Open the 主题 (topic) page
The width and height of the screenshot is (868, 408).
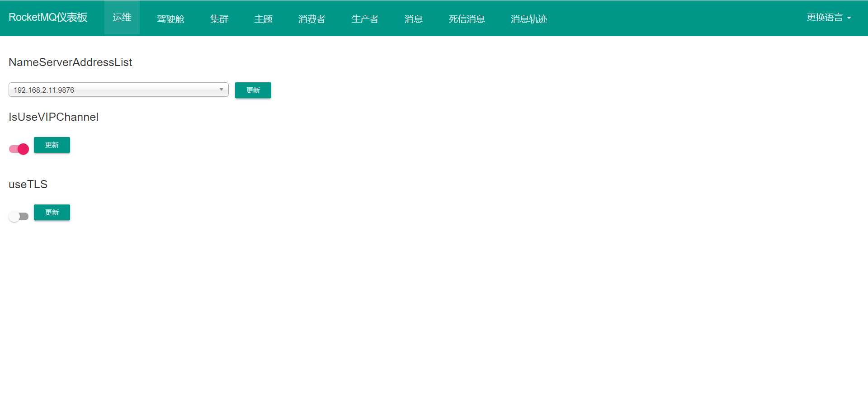263,19
